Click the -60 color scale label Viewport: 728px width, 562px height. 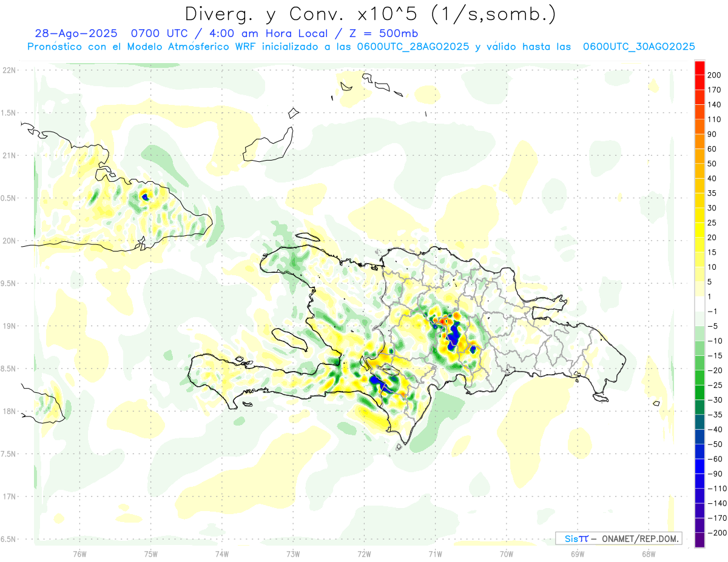click(x=716, y=459)
